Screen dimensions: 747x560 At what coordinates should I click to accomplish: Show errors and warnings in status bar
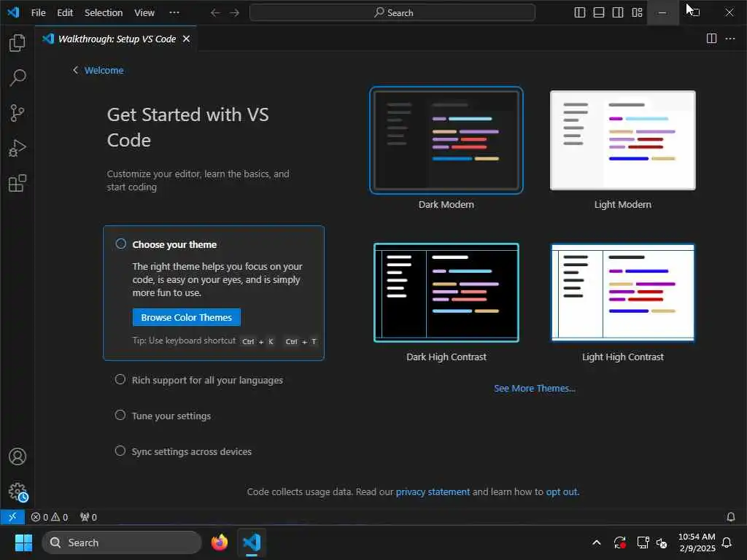(50, 517)
